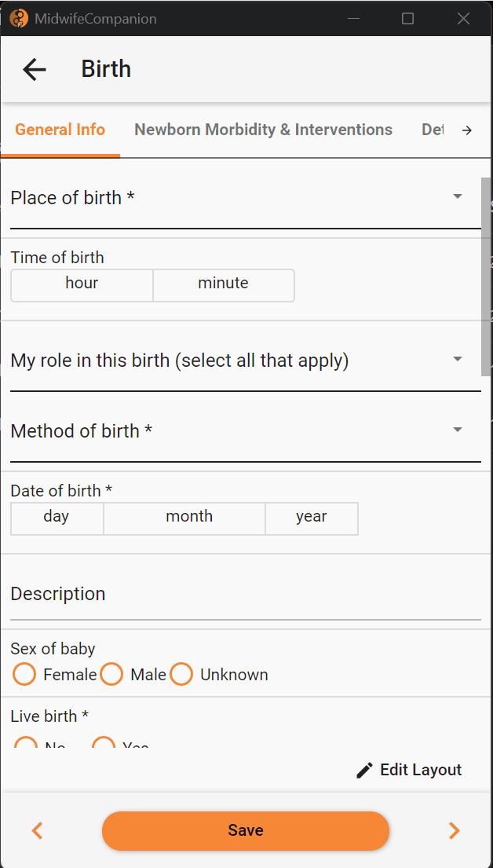Click the Birth page title
The height and width of the screenshot is (868, 493).
[106, 69]
